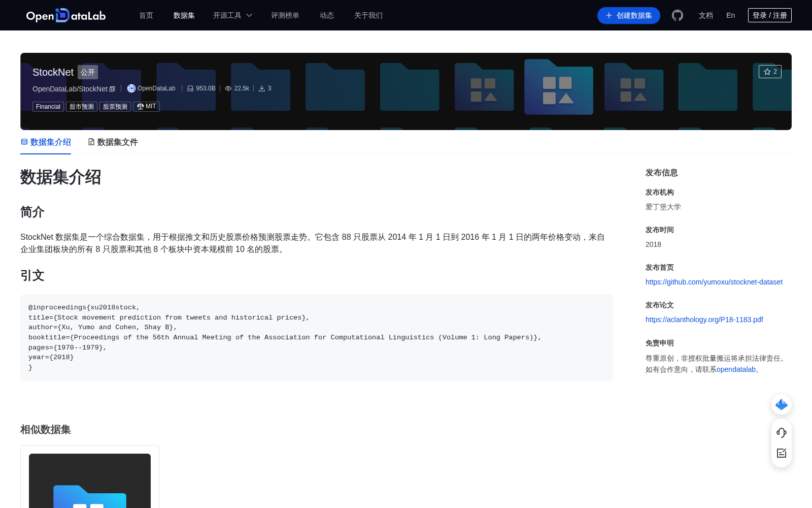Go to 首页 in navigation
Screen dimensions: 812x508
tap(146, 15)
